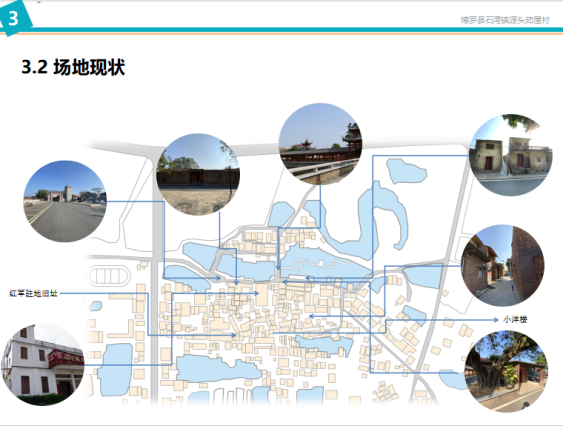Click the oval running track on map
The image size is (563, 426).
[109, 276]
